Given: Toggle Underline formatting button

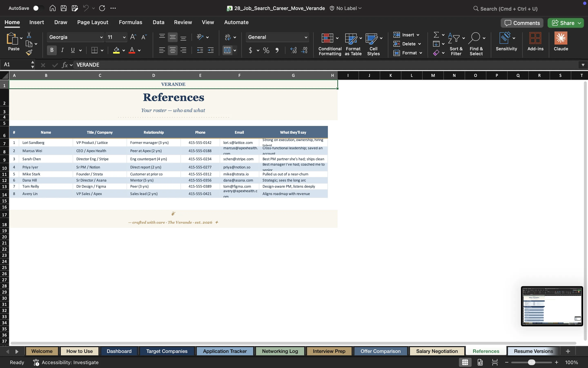Looking at the screenshot, I should pyautogui.click(x=73, y=50).
